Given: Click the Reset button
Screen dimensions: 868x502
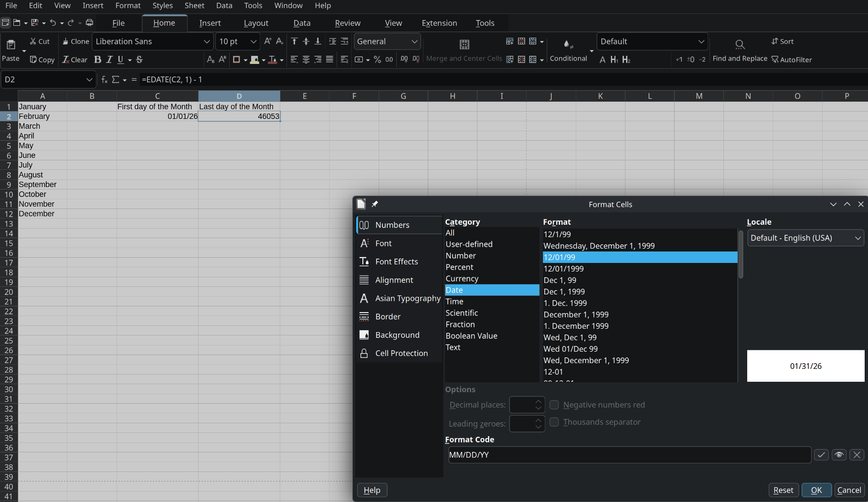Looking at the screenshot, I should tap(783, 490).
